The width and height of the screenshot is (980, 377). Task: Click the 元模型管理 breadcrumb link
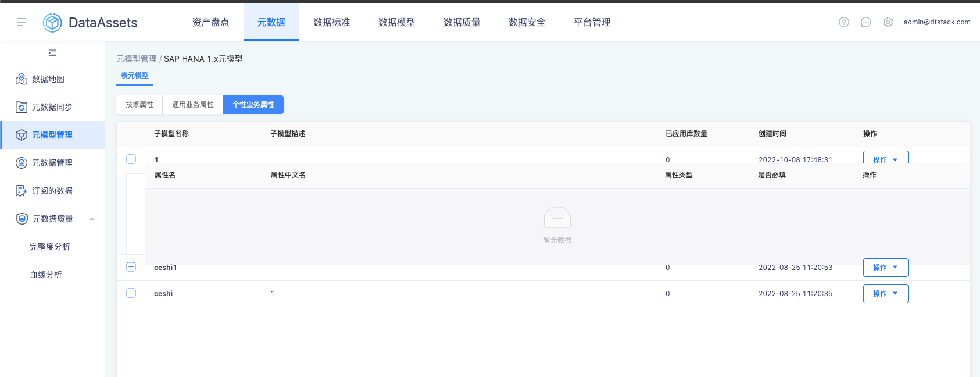pos(137,59)
